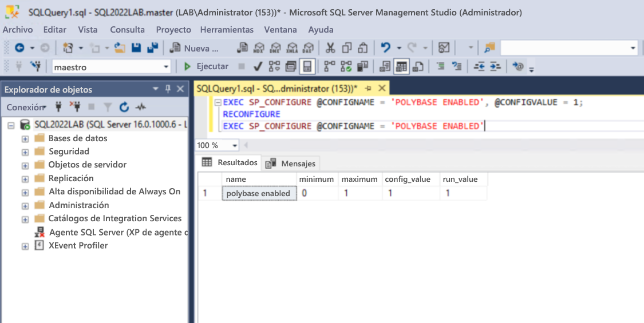Image resolution: width=644 pixels, height=323 pixels.
Task: Click the copy icon
Action: [347, 48]
